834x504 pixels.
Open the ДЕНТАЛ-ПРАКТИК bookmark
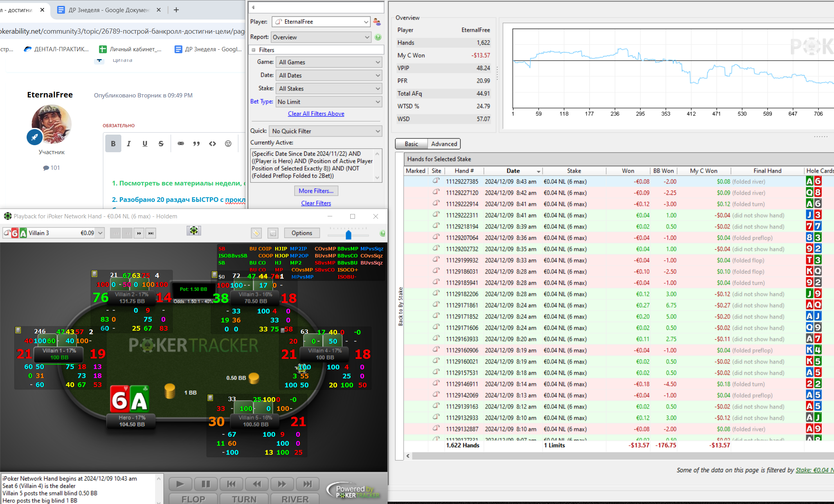[x=56, y=49]
